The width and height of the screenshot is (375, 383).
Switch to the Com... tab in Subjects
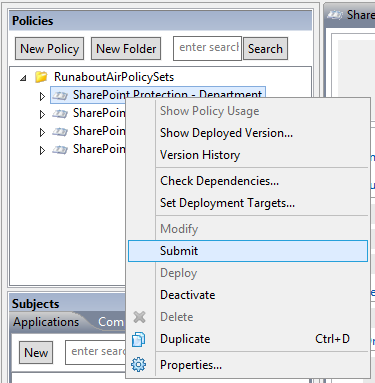111,322
